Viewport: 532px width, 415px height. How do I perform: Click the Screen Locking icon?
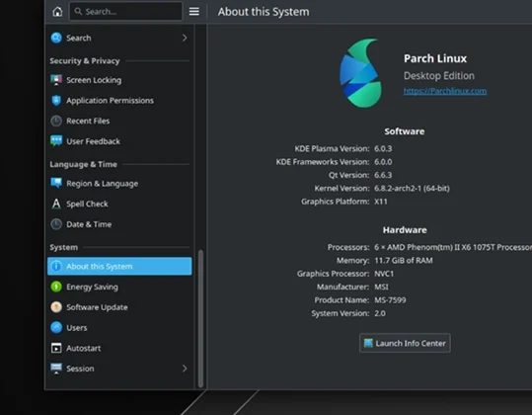(x=56, y=80)
